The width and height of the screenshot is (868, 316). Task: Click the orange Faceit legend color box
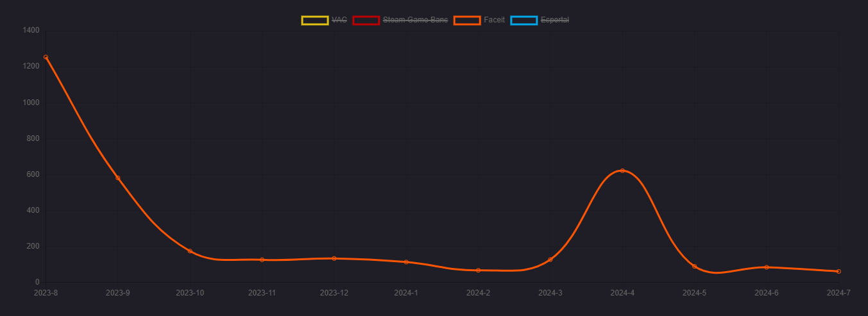click(466, 20)
